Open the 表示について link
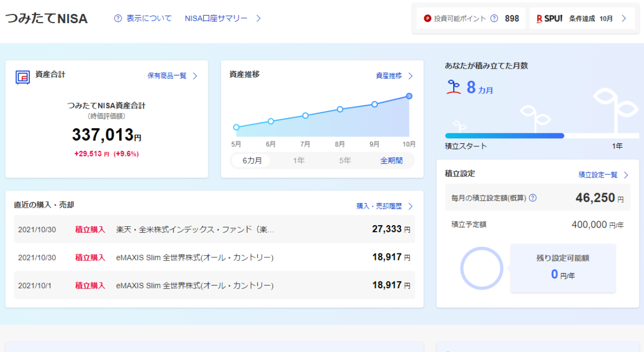 tap(149, 19)
